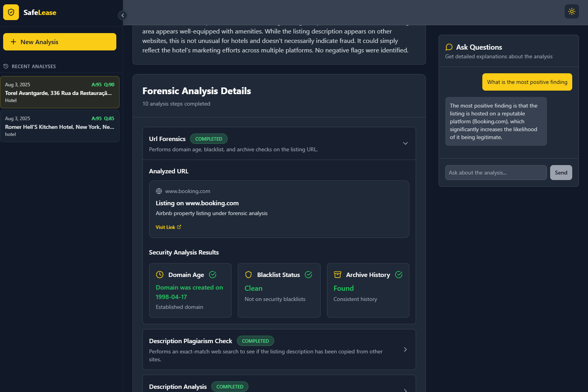This screenshot has height=392, width=588.
Task: Click the 'A:95 Q:85' score of Romer entry
Action: (x=103, y=119)
